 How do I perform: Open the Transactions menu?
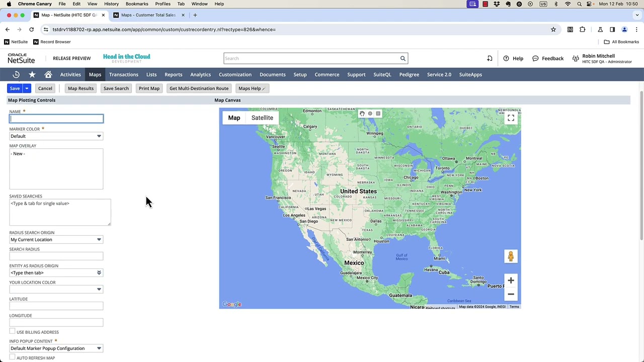(124, 74)
